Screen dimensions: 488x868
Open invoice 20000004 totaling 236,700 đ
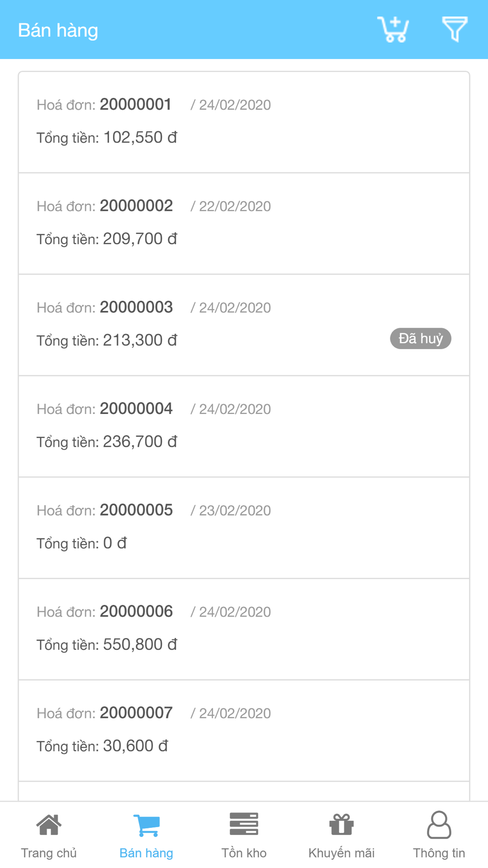tap(244, 426)
